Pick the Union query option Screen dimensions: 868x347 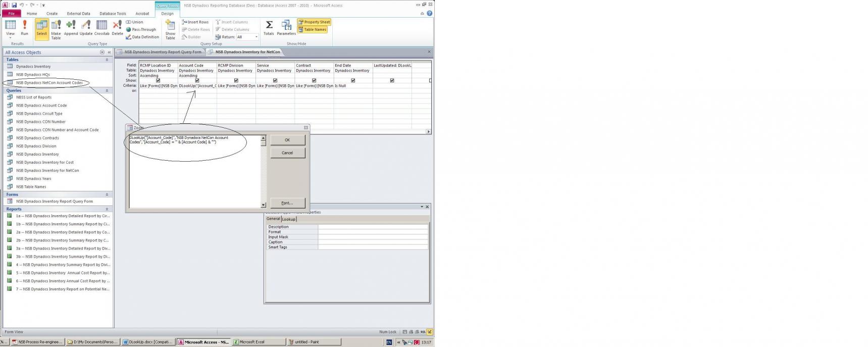(x=134, y=22)
